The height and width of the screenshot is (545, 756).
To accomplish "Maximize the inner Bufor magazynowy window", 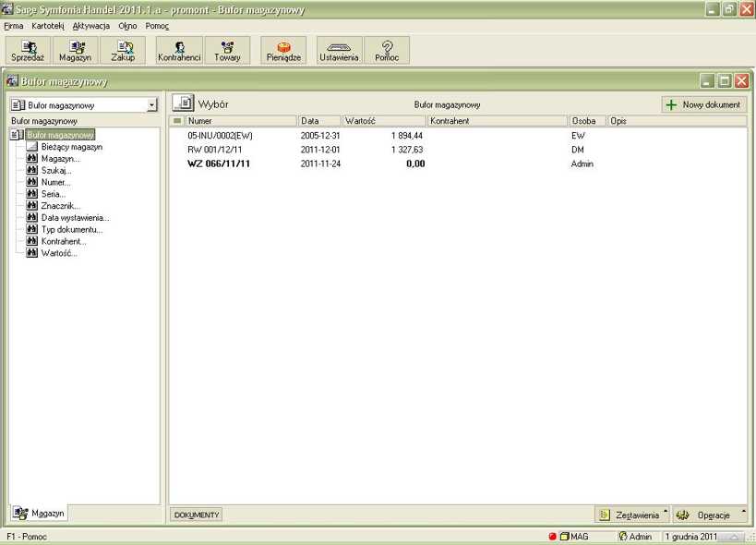I will [725, 80].
